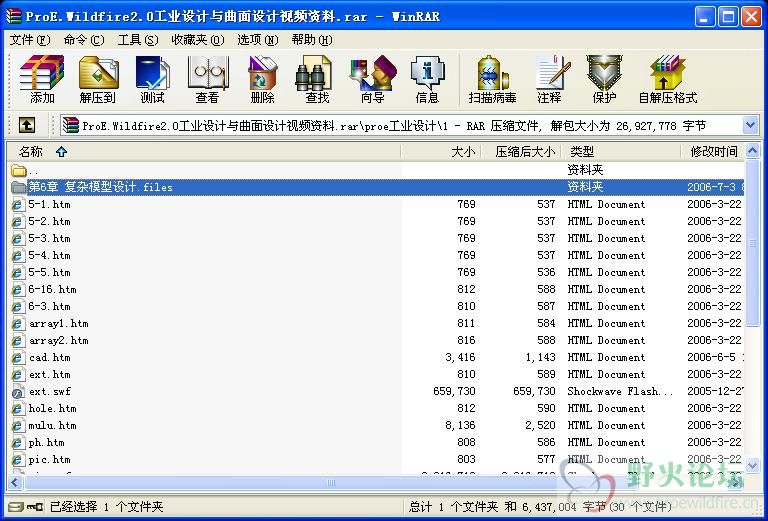Open the 收藏夹(O) menu
Image resolution: width=768 pixels, height=521 pixels.
tap(197, 40)
